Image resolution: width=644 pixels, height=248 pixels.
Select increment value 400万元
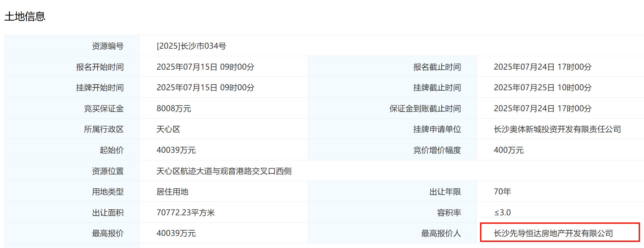pos(509,150)
